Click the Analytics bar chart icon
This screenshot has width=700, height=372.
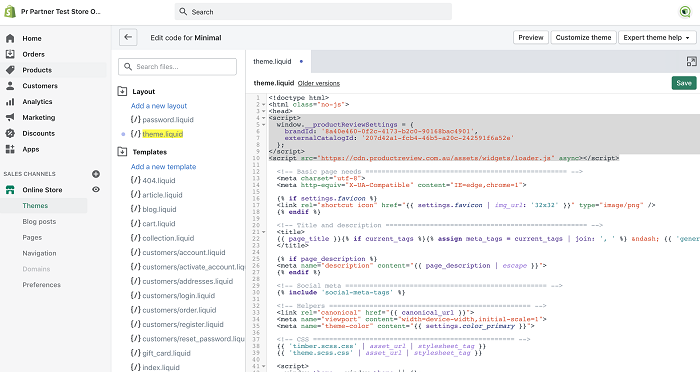point(10,102)
